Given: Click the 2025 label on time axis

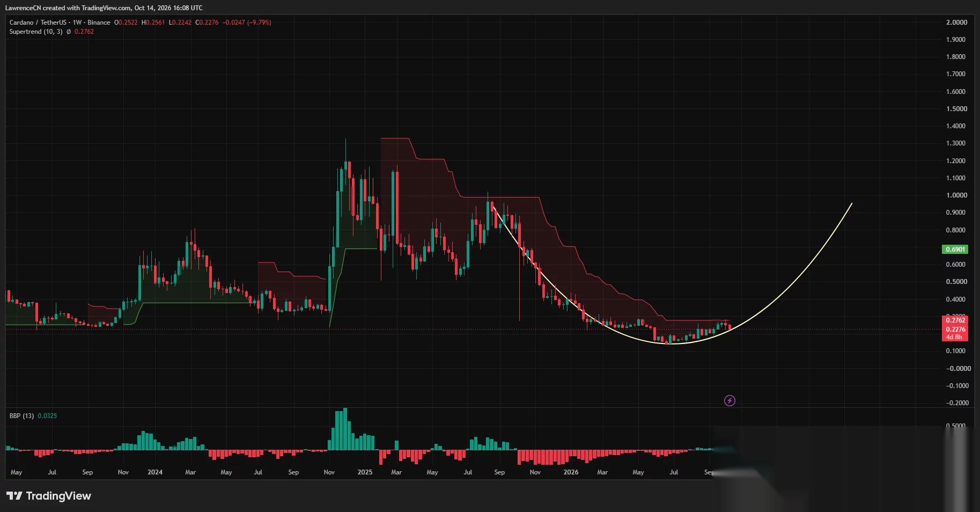Looking at the screenshot, I should (x=365, y=472).
